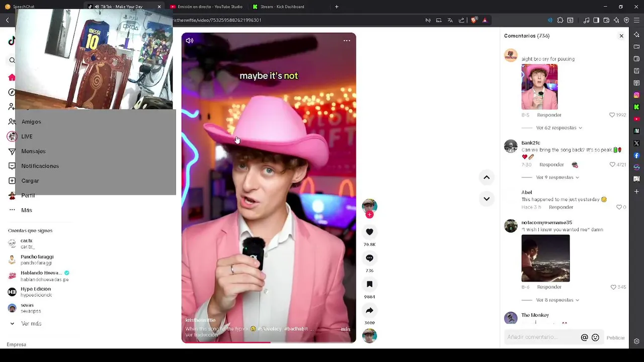Image resolution: width=644 pixels, height=362 pixels.
Task: Click the kristheswiftie username on the video
Action: tap(200, 320)
